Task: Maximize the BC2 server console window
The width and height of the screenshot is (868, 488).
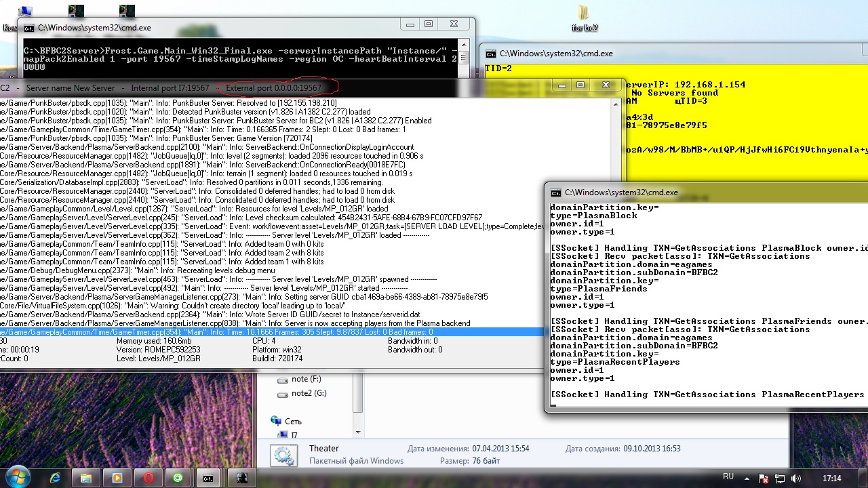Action: 580,85
